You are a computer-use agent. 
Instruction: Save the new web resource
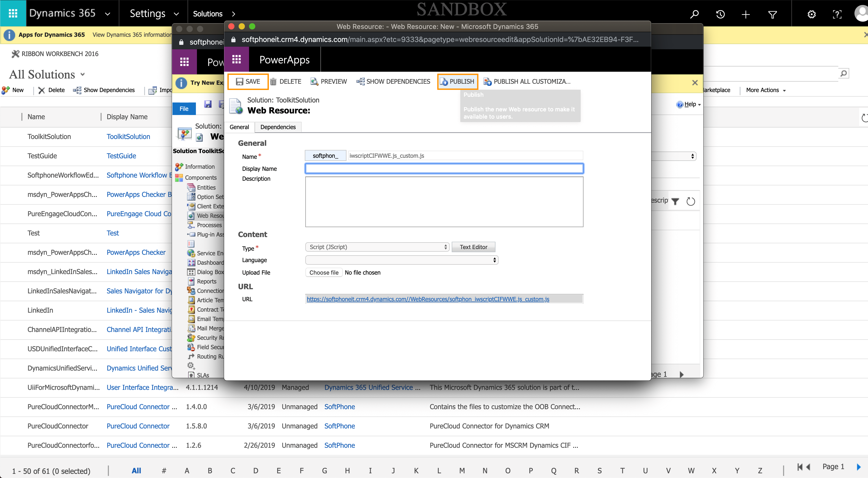[x=248, y=81]
